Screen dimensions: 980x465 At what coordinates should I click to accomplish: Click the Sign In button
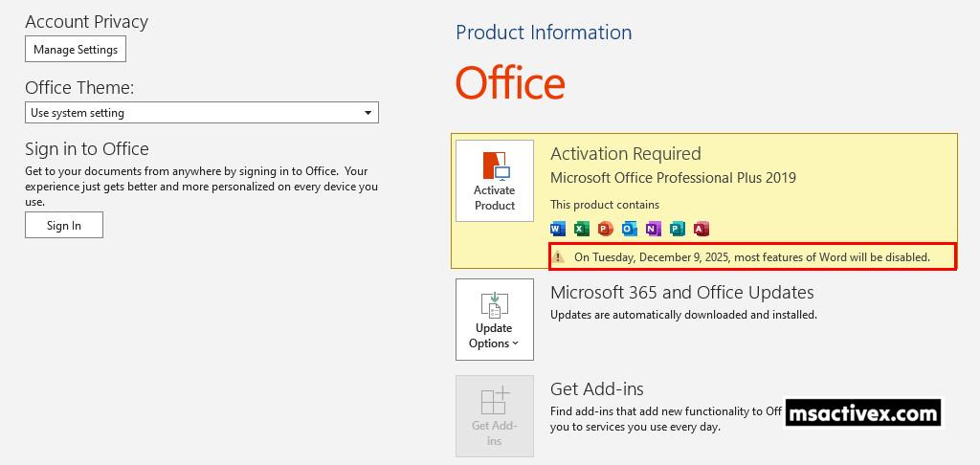tap(64, 225)
